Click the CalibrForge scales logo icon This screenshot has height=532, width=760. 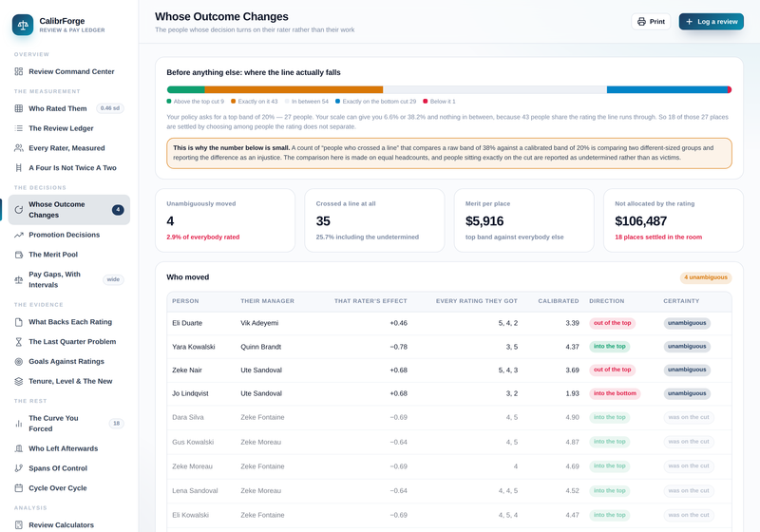[x=23, y=25]
